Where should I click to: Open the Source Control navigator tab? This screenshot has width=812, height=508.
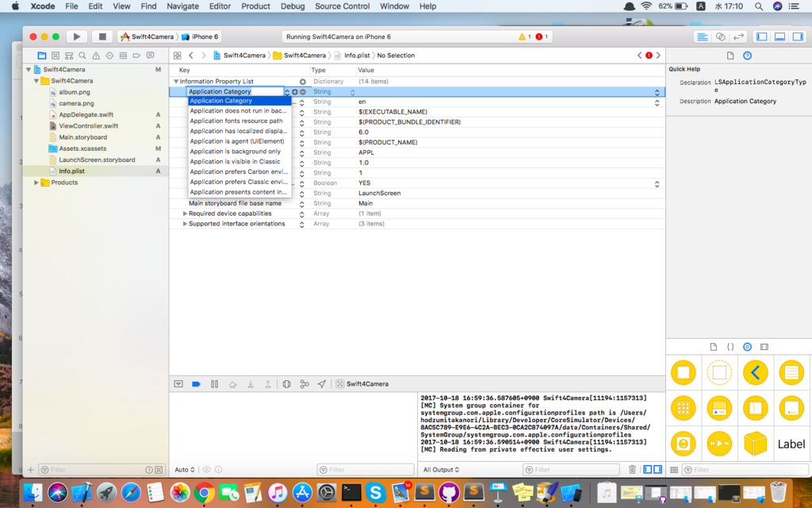56,56
